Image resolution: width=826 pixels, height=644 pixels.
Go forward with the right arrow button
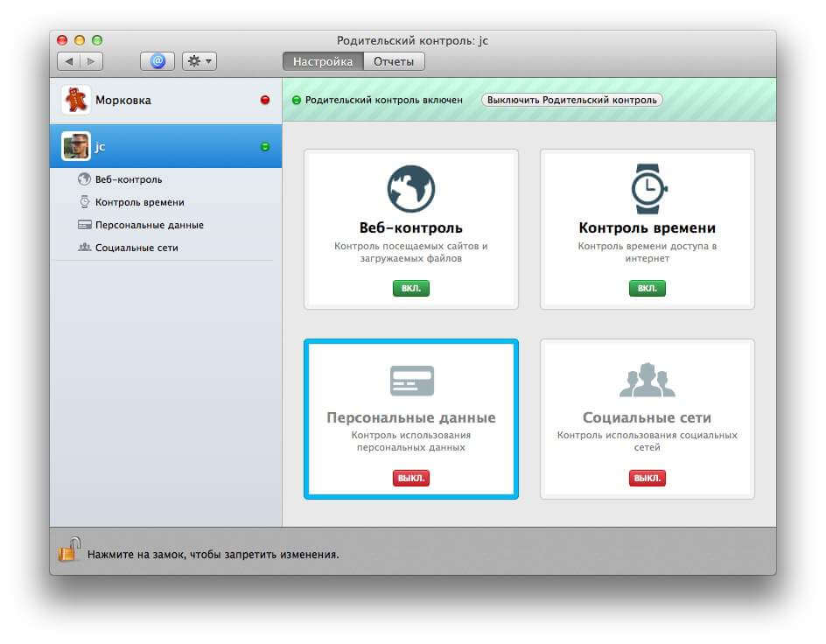click(x=91, y=61)
